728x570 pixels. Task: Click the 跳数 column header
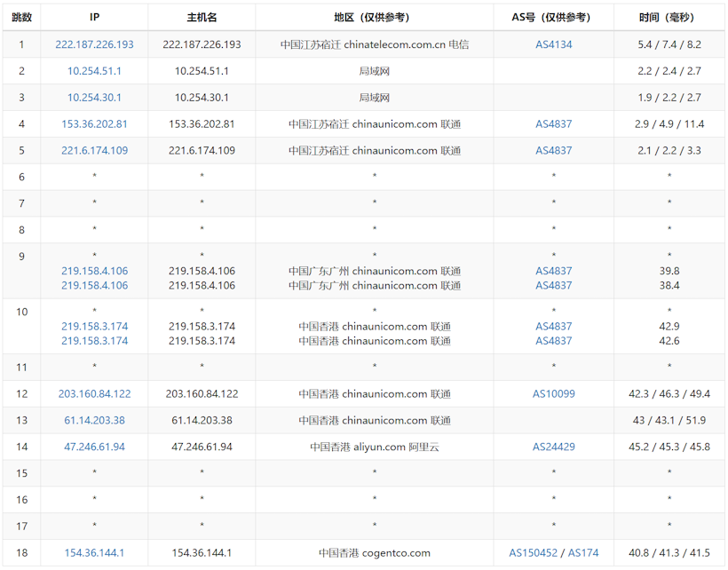coord(21,18)
